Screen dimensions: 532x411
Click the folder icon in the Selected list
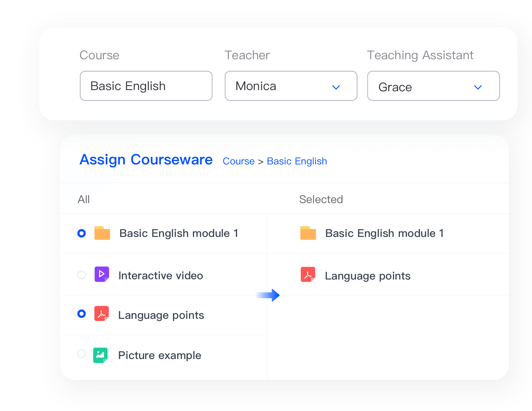pos(308,233)
